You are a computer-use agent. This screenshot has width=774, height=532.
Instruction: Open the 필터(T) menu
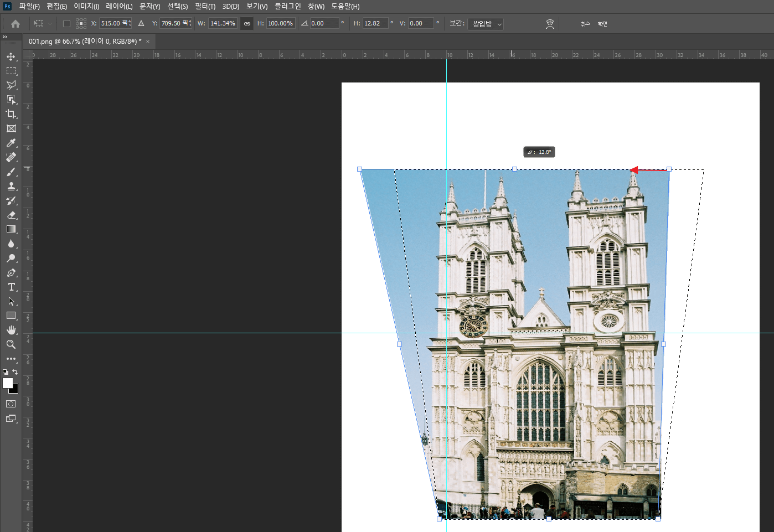(x=205, y=6)
